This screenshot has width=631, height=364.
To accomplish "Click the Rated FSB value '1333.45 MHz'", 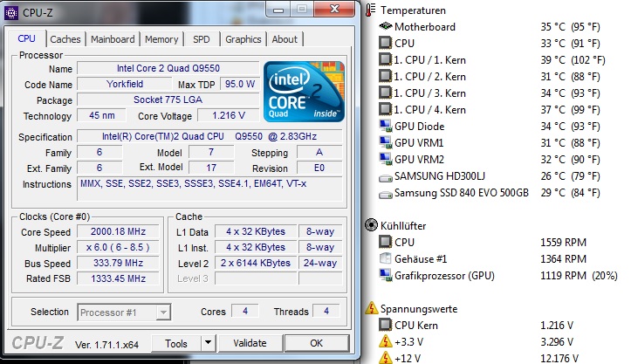I will pyautogui.click(x=119, y=278).
